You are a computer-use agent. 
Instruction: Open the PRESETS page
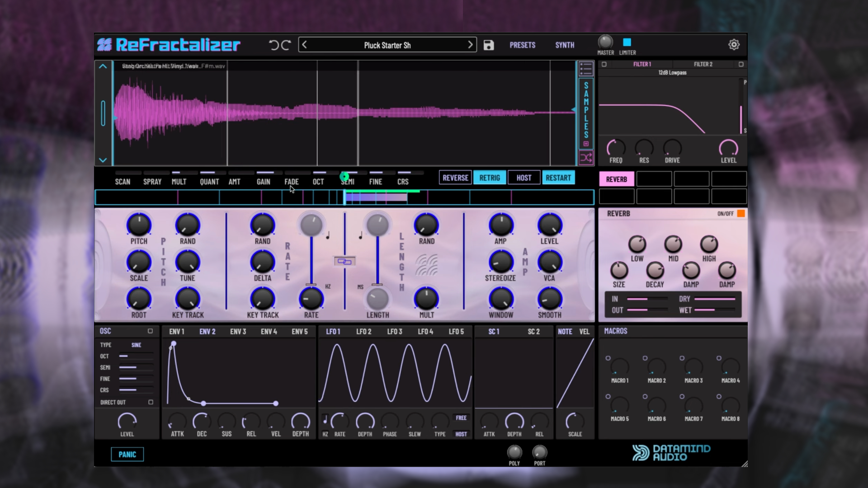pos(522,45)
